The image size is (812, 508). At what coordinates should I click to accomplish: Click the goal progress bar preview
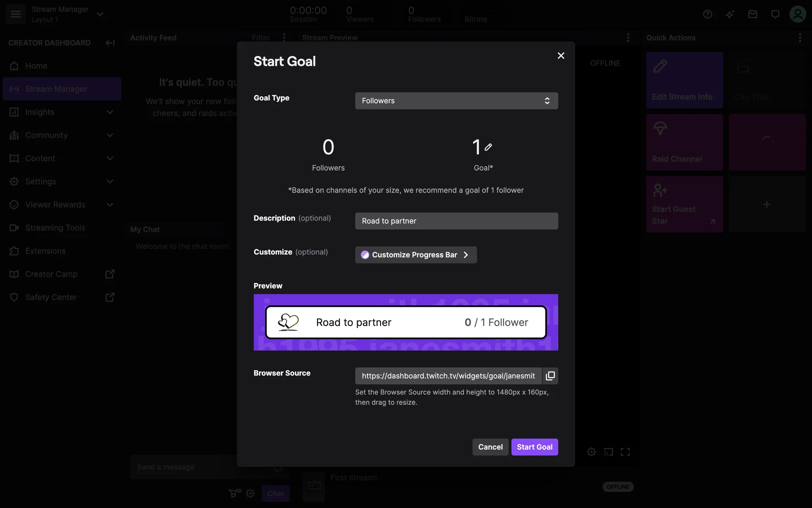(406, 323)
